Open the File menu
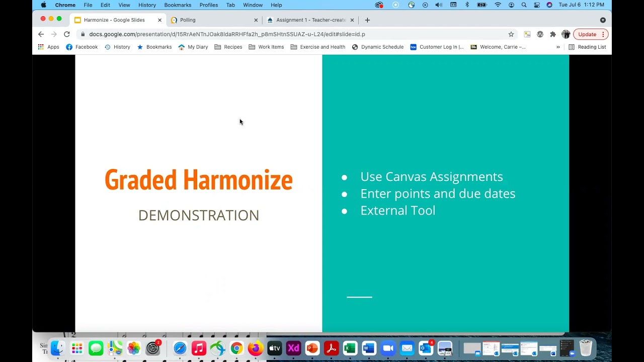This screenshot has height=362, width=644. coord(88,5)
